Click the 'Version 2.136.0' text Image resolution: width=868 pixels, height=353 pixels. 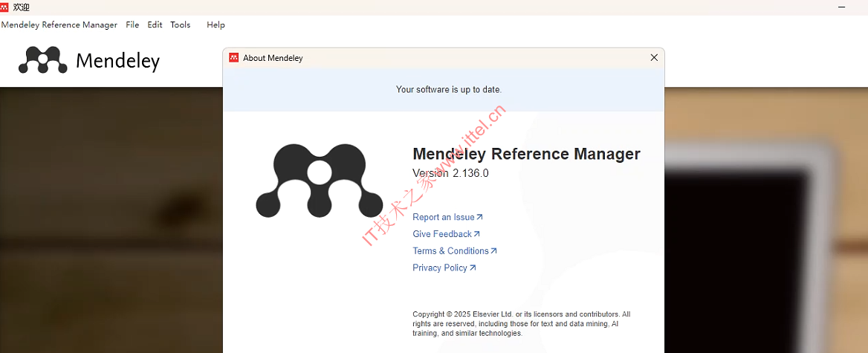[x=450, y=172]
